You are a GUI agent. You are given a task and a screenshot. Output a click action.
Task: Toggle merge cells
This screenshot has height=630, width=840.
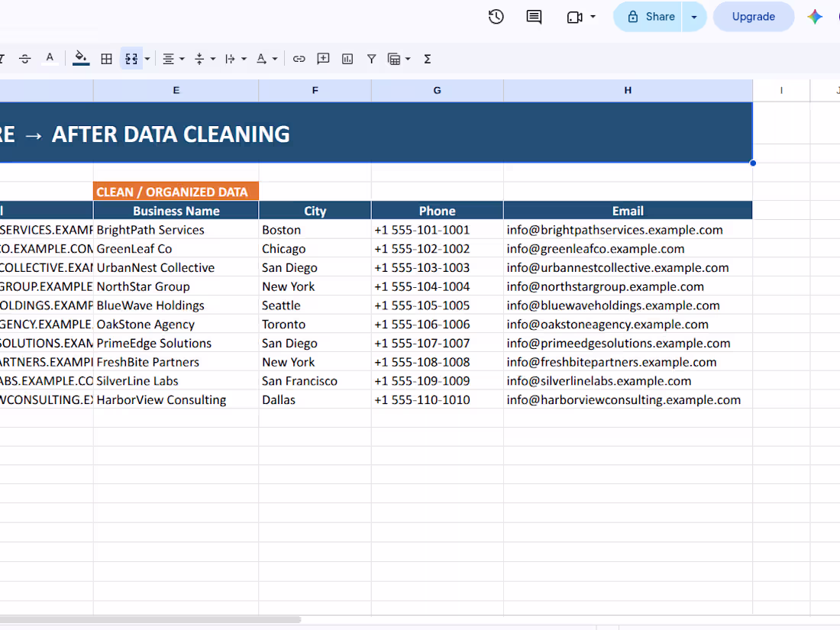pyautogui.click(x=131, y=59)
